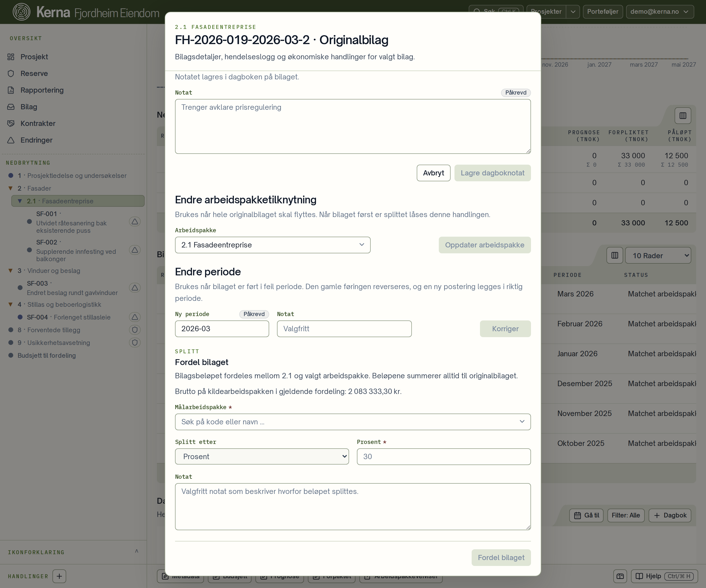
Task: Select SF-004 · Forlenget stillasleie
Action: coord(68,318)
